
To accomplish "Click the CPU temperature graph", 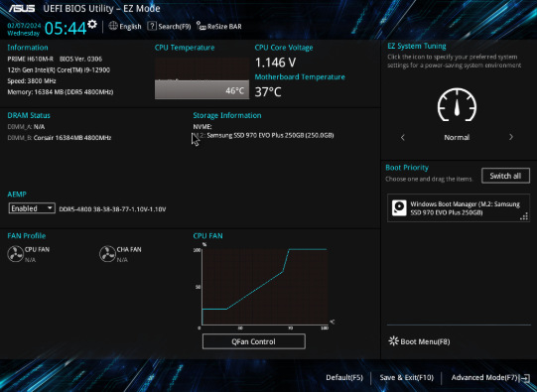I will (x=202, y=78).
